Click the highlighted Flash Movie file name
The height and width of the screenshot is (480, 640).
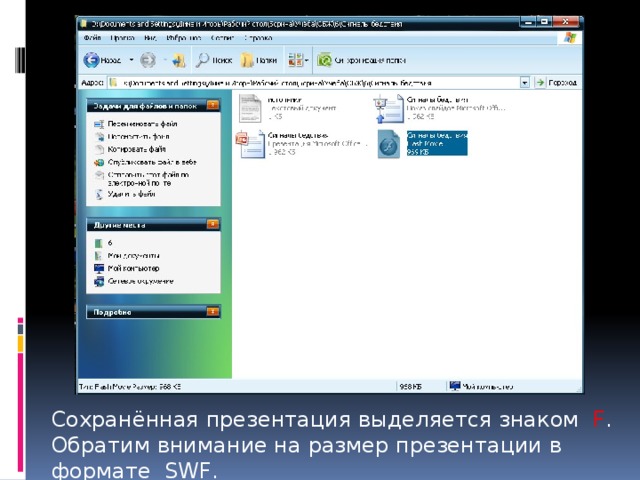coord(437,135)
